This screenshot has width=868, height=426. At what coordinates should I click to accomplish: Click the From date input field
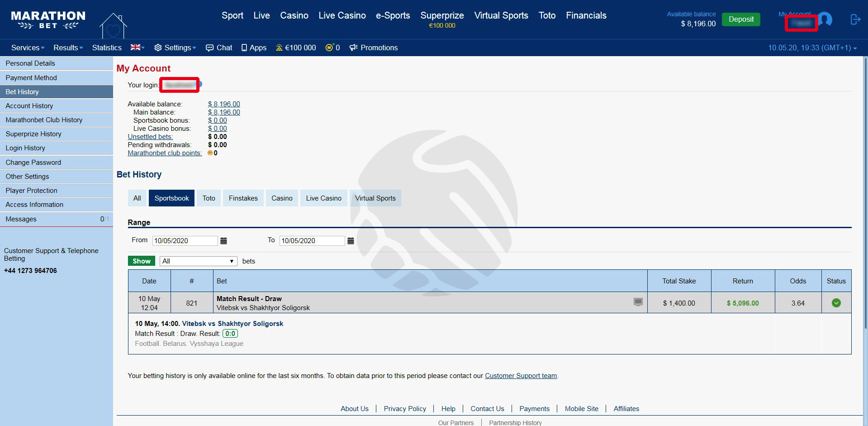pos(185,241)
